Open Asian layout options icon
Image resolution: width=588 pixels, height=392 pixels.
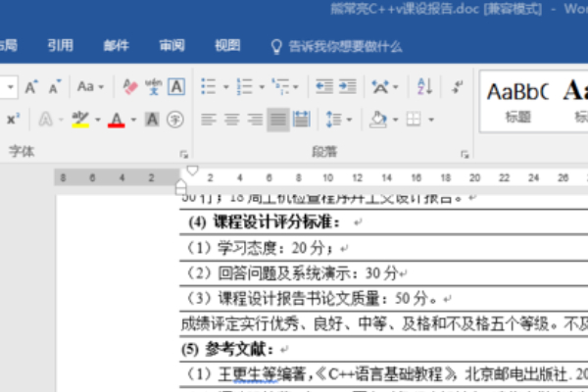380,87
